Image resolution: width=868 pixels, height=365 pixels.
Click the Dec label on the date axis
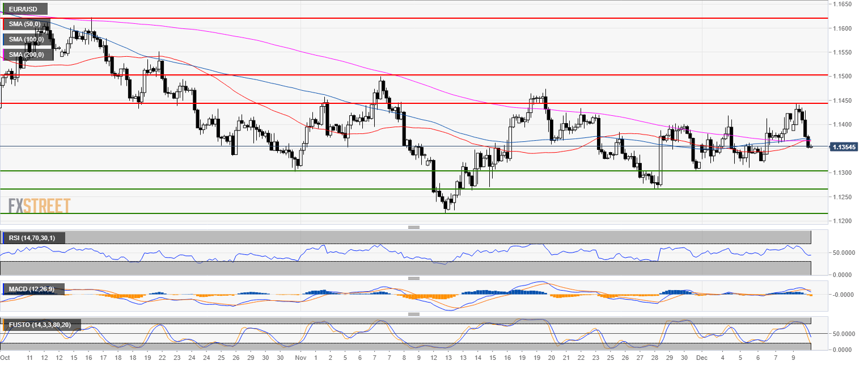(701, 358)
